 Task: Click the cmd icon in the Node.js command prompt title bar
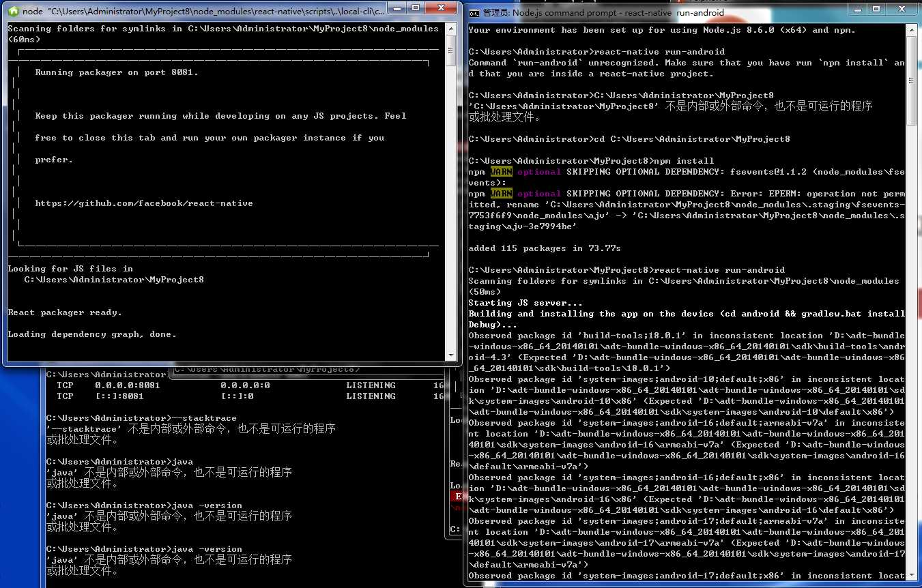tap(474, 12)
